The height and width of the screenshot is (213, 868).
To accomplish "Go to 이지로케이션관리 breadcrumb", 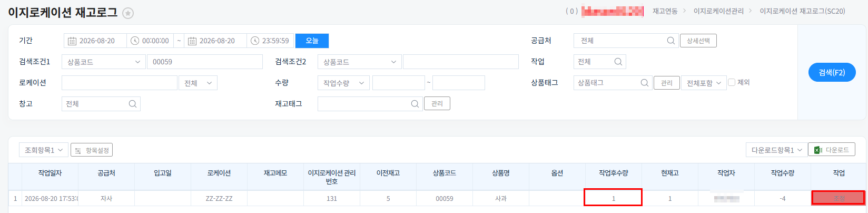I will tap(718, 11).
